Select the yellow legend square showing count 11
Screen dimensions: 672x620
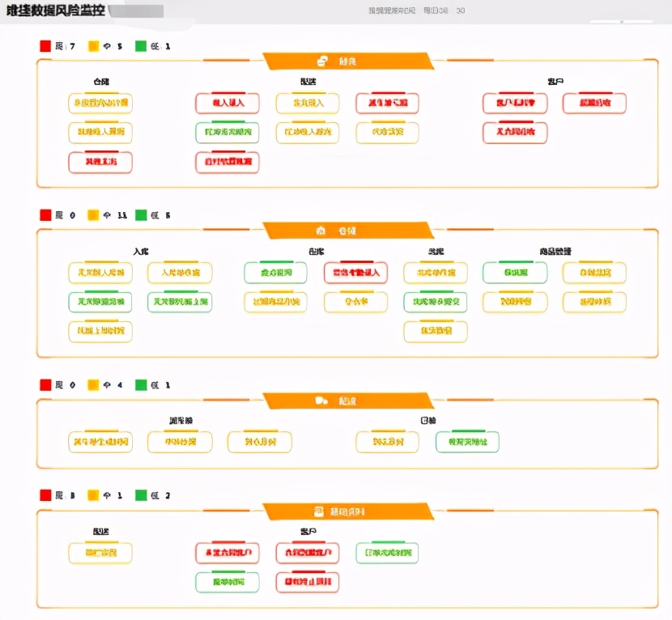click(x=94, y=215)
